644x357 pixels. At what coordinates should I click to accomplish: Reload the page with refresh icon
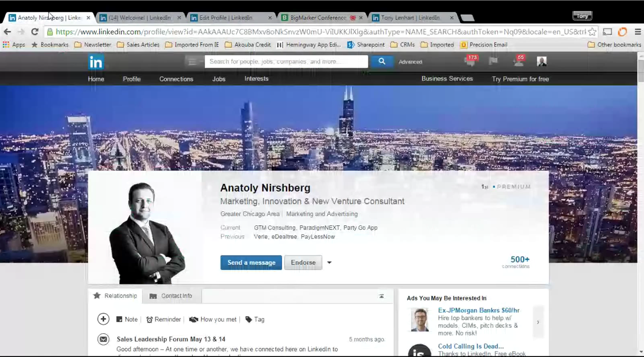[x=35, y=32]
